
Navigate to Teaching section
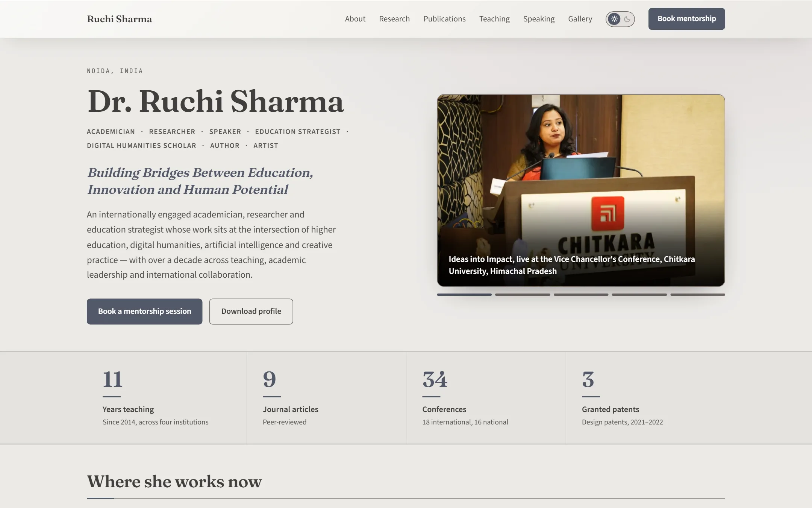point(494,19)
